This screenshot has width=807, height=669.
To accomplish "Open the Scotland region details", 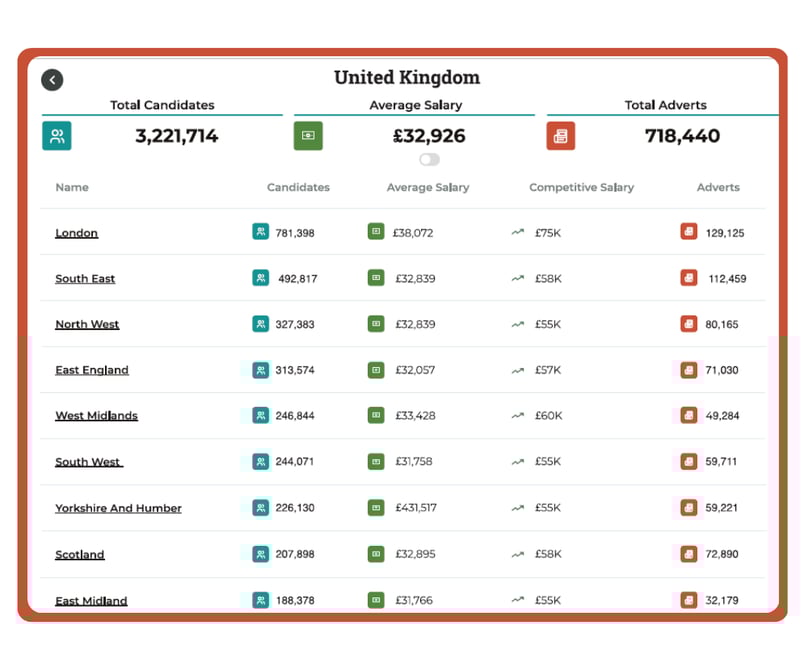I will click(79, 554).
